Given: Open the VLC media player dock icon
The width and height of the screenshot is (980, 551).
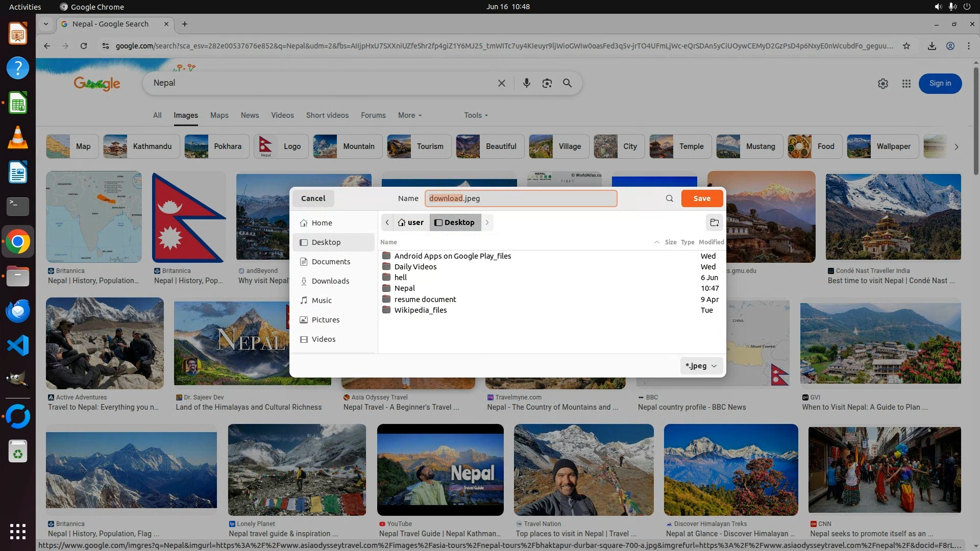Looking at the screenshot, I should coord(17,138).
